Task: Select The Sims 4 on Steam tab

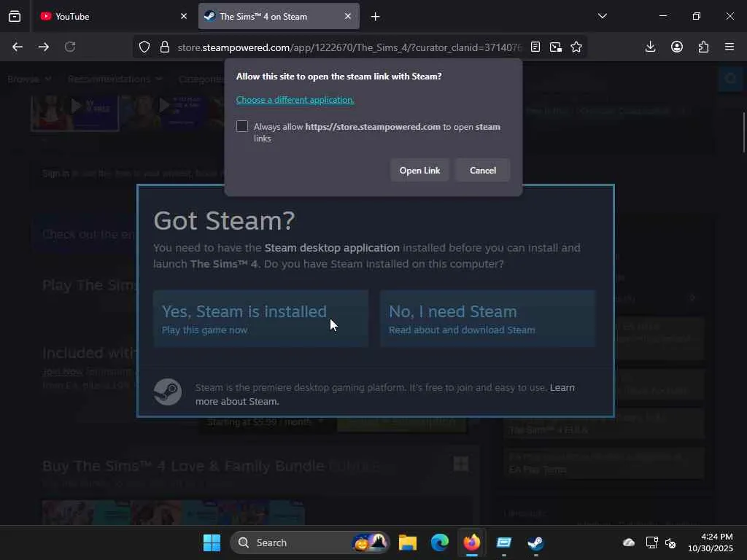Action: point(279,16)
